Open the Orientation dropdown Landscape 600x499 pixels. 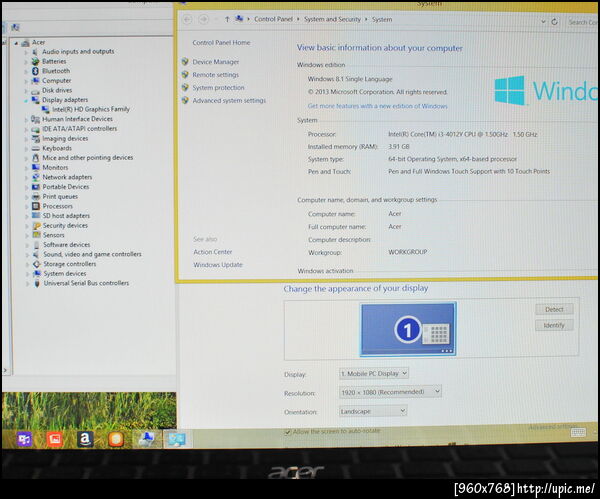(373, 411)
